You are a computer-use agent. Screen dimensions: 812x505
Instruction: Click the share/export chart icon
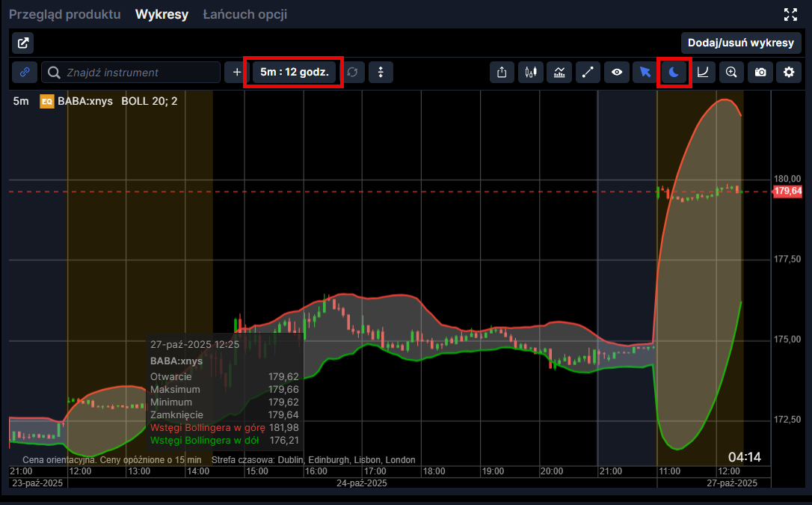tap(502, 73)
